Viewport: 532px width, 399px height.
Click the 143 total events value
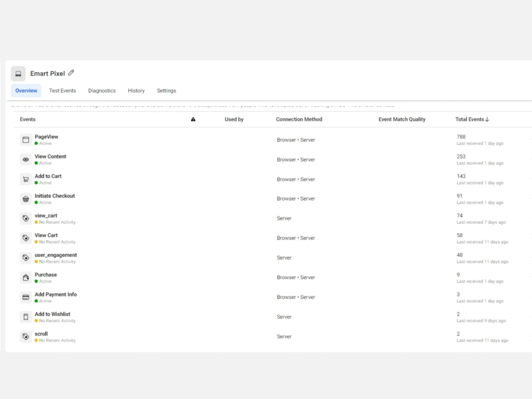click(x=461, y=176)
